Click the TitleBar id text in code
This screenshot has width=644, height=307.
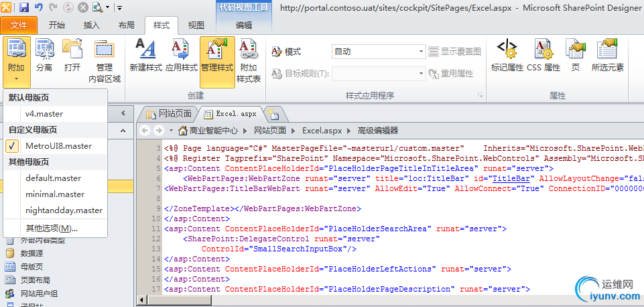pos(511,178)
